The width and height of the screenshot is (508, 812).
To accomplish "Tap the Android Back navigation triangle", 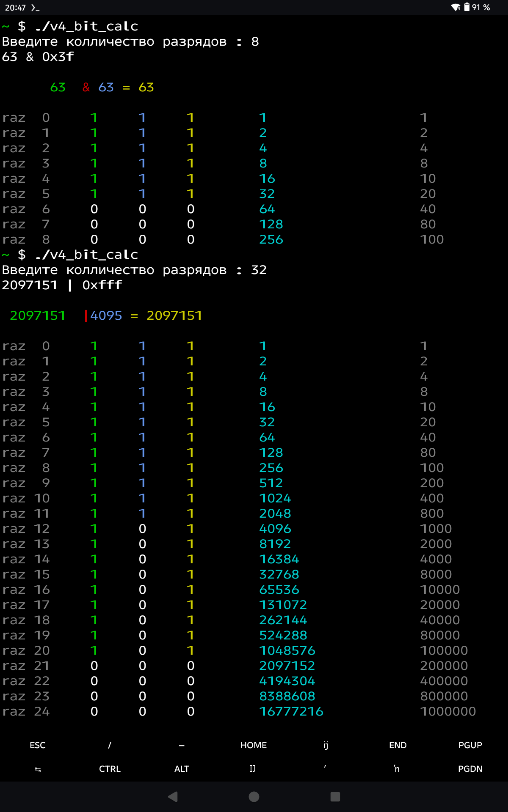I will pyautogui.click(x=173, y=797).
